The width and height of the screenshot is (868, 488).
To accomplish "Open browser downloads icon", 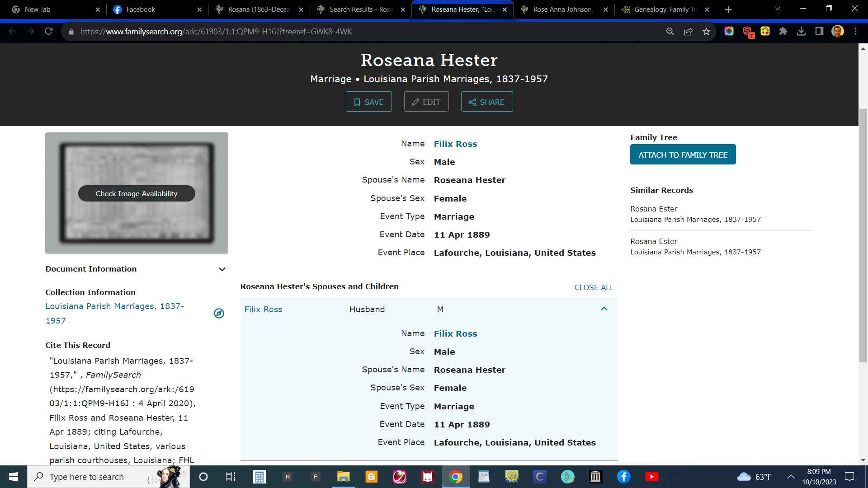I will click(801, 31).
